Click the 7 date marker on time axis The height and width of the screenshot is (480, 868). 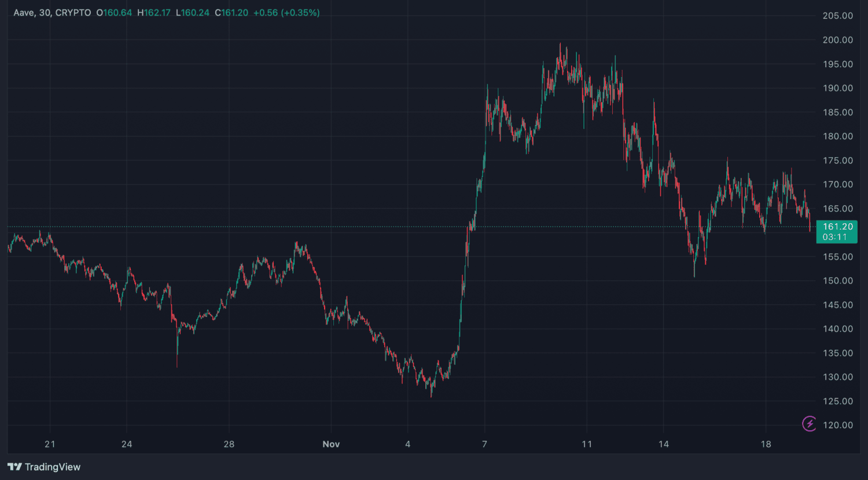[x=485, y=444]
